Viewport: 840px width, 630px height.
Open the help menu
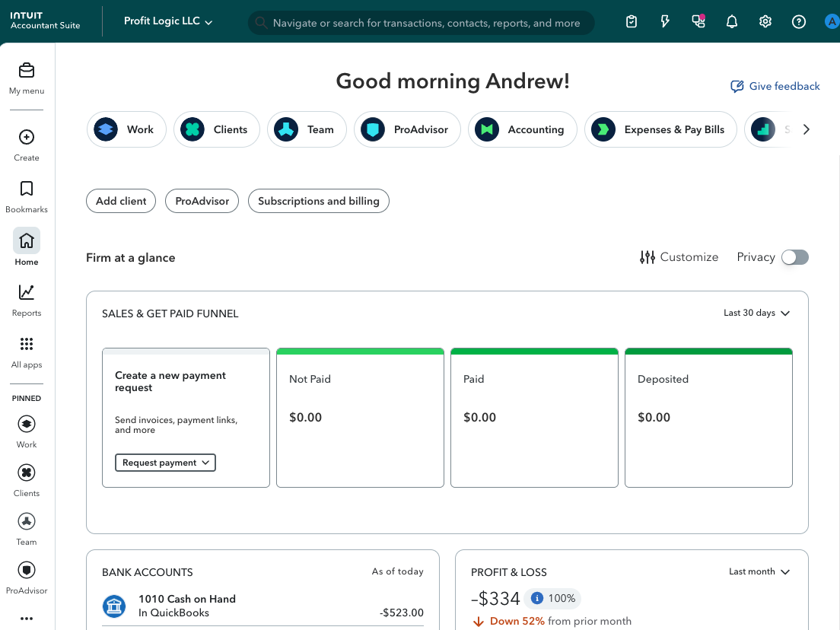coord(798,21)
